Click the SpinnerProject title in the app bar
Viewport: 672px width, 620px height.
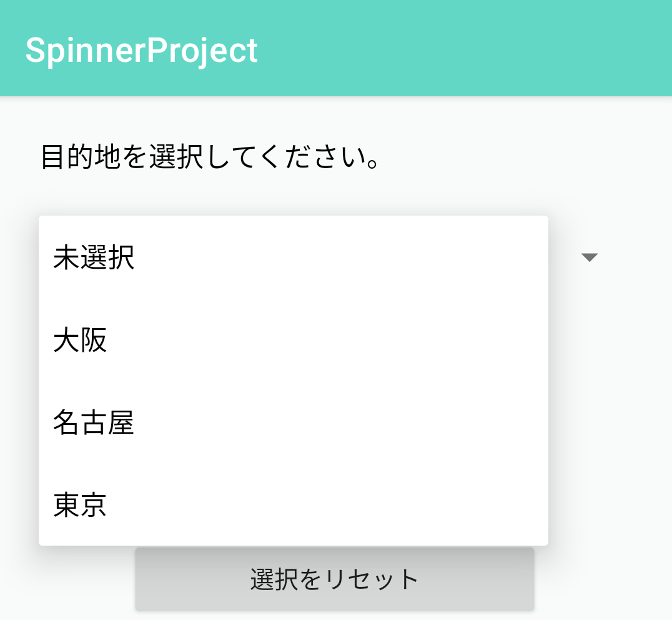141,49
